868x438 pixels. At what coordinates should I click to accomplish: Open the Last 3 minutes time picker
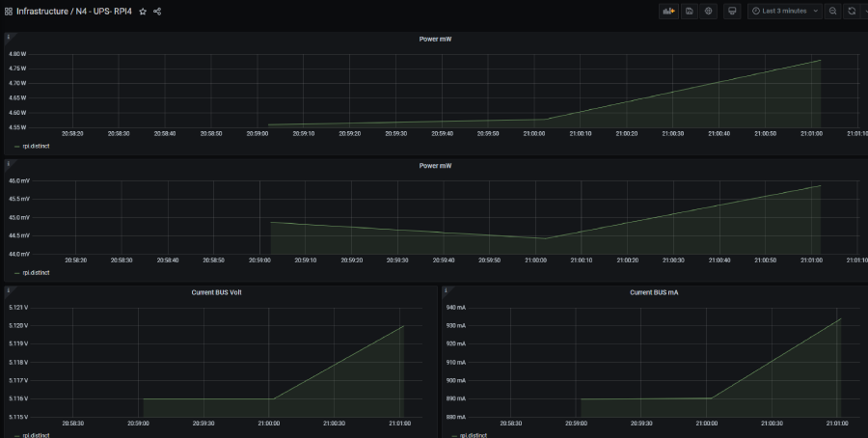pyautogui.click(x=784, y=11)
